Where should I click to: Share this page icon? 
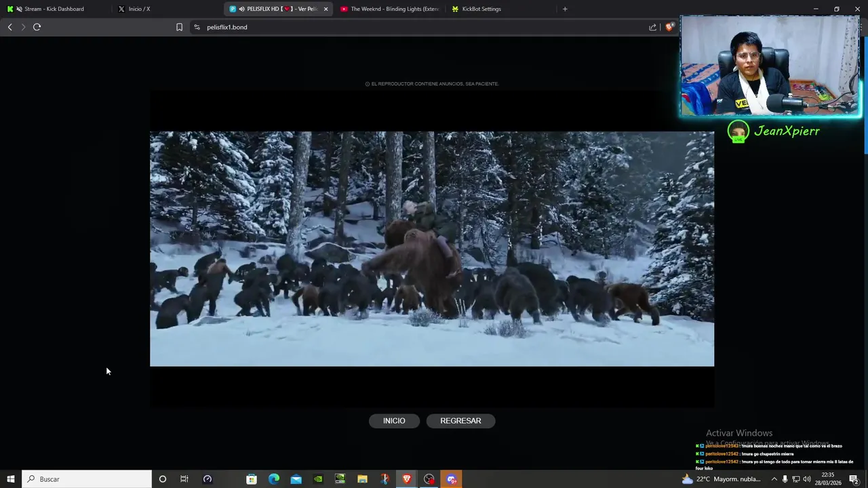coord(652,27)
